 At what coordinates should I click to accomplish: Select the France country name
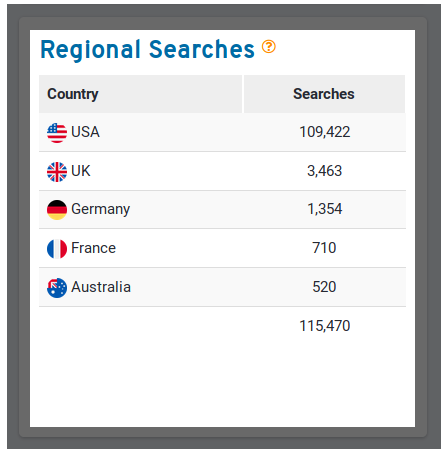coord(93,248)
